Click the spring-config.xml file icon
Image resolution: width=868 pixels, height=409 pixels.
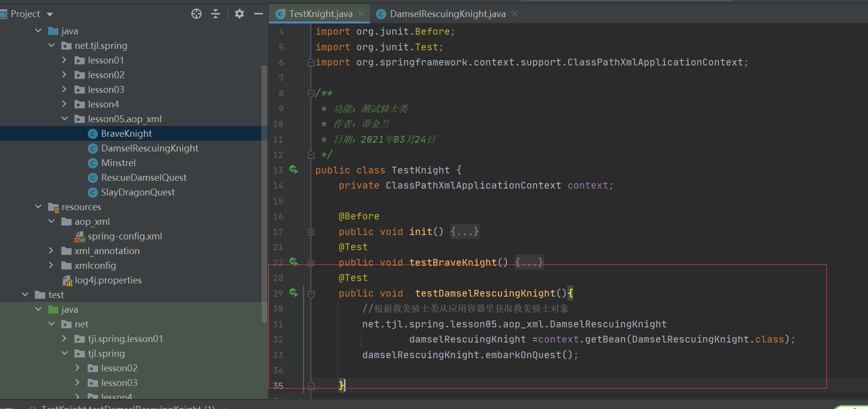pyautogui.click(x=80, y=237)
